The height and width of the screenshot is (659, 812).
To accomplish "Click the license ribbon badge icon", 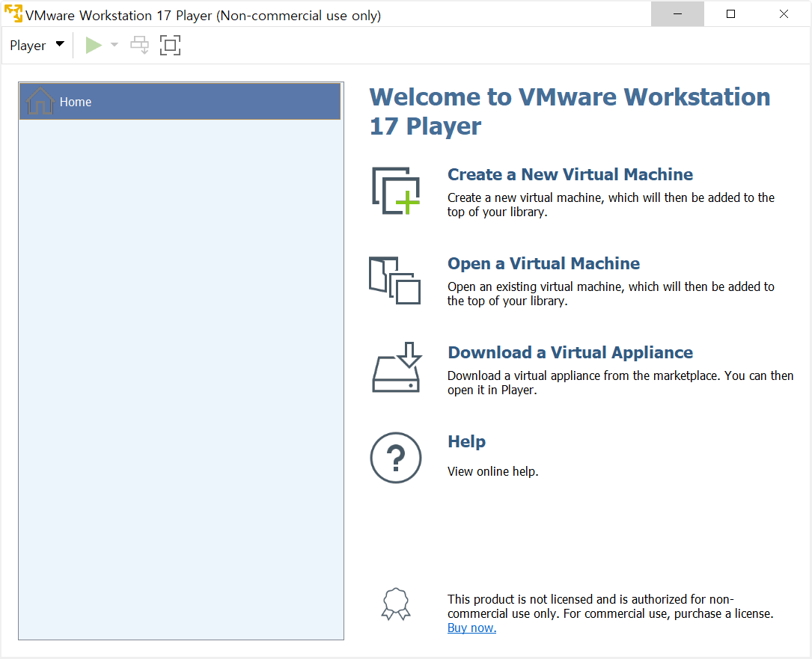I will [396, 604].
